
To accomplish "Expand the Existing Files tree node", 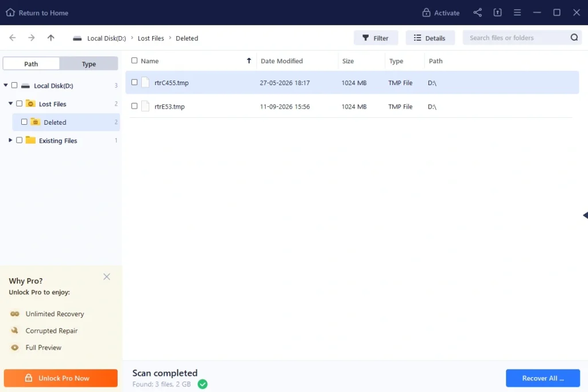I will [10, 140].
